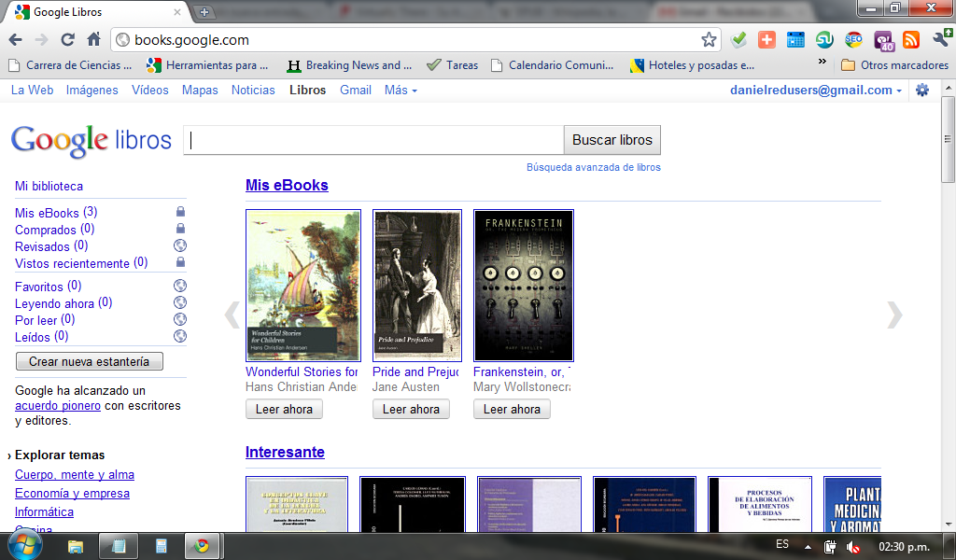Go back with the browser back arrow
Image resolution: width=956 pixels, height=560 pixels.
[15, 40]
